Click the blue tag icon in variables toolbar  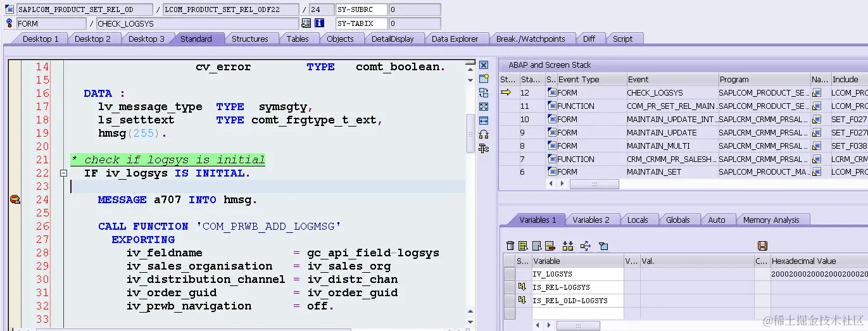pos(603,246)
